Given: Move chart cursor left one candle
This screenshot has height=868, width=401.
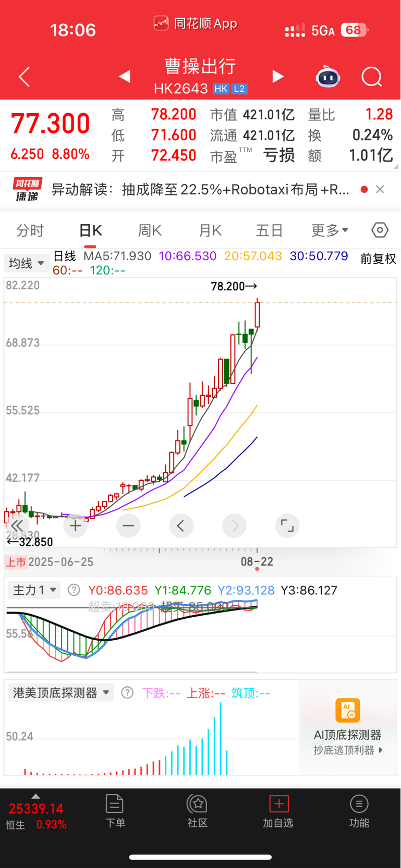Looking at the screenshot, I should [x=181, y=525].
